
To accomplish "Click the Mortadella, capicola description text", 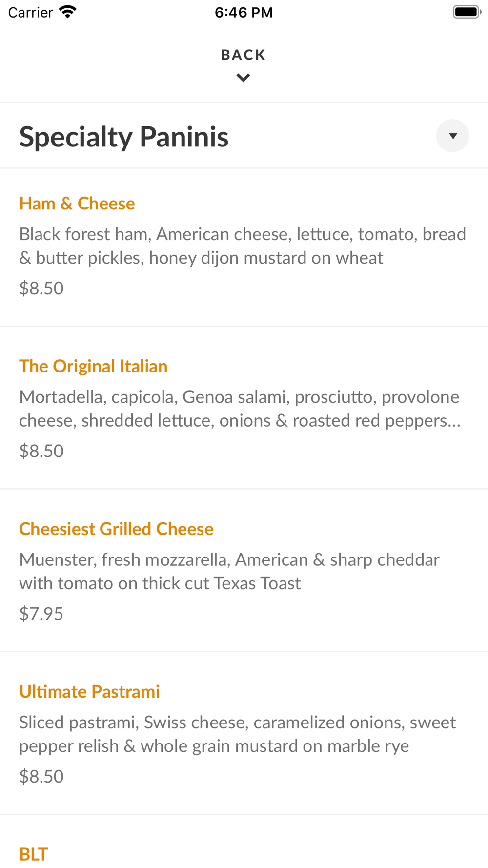I will 240,409.
